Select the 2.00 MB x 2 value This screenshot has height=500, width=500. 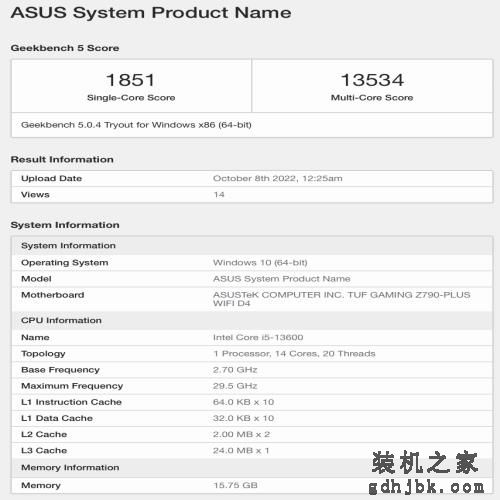tap(241, 435)
